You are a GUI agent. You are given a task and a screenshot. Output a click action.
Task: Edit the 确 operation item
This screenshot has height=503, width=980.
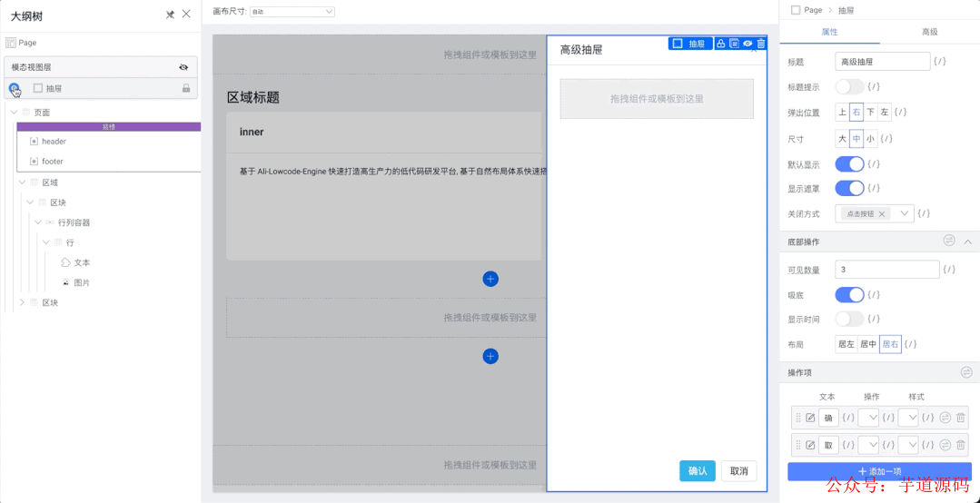point(811,418)
